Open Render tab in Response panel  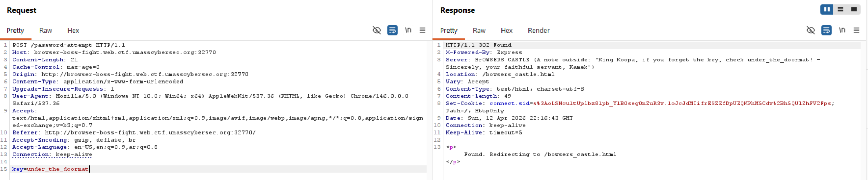coord(539,31)
